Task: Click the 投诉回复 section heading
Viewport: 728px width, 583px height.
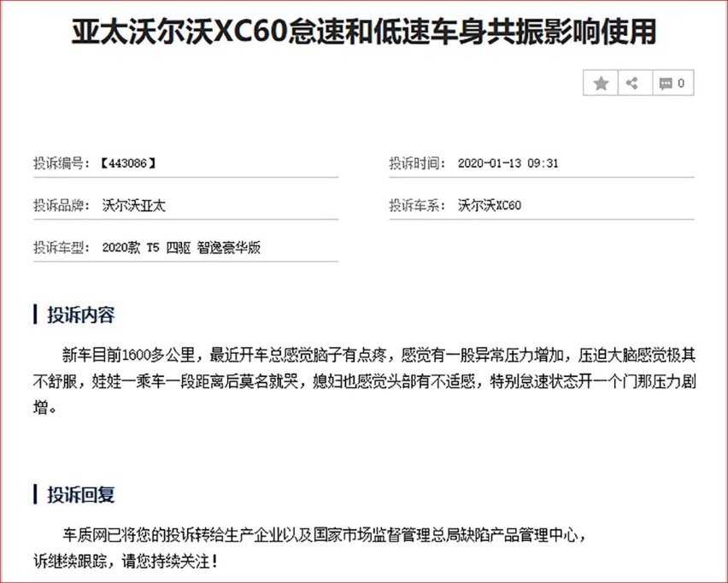Action: pyautogui.click(x=81, y=494)
